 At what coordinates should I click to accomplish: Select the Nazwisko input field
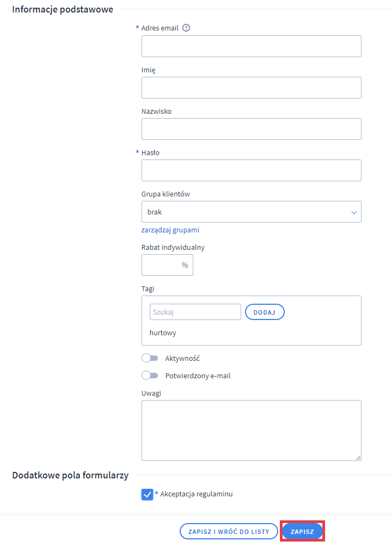coord(251,129)
